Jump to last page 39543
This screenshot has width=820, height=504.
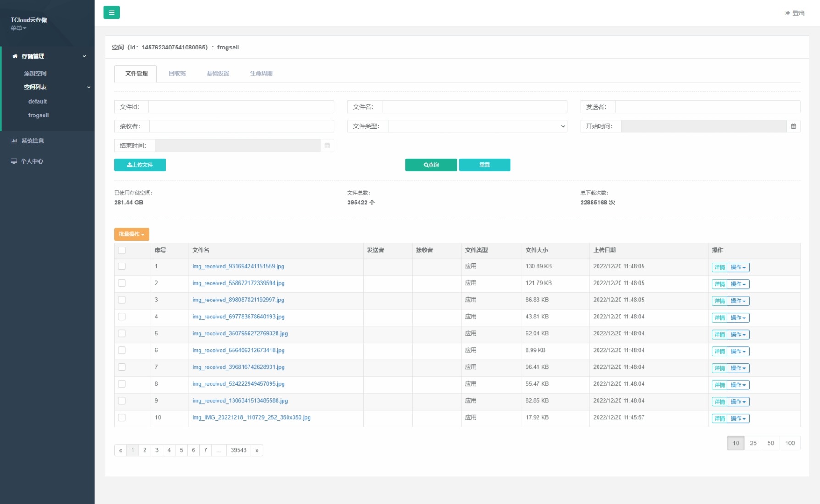238,450
